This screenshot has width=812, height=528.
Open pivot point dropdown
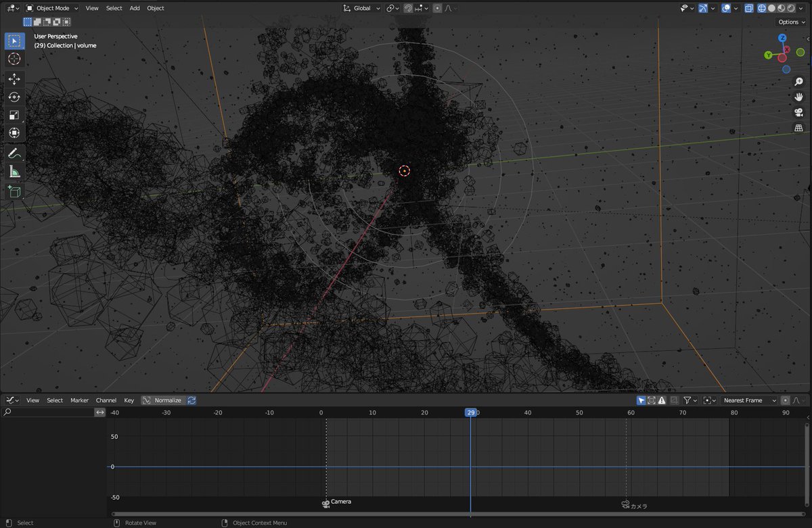point(393,8)
